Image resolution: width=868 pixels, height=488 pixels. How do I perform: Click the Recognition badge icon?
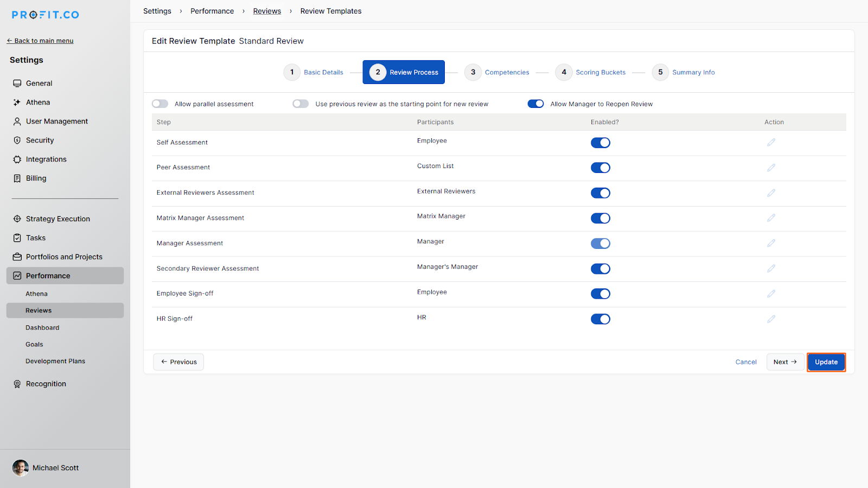(17, 384)
